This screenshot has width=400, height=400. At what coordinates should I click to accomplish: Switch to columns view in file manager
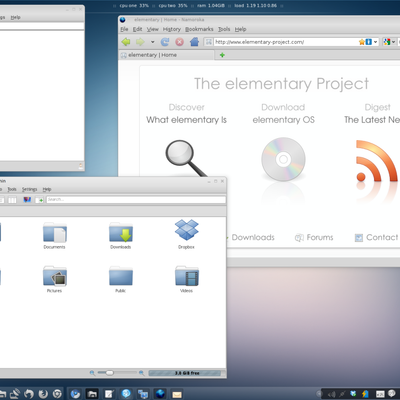pyautogui.click(x=12, y=200)
